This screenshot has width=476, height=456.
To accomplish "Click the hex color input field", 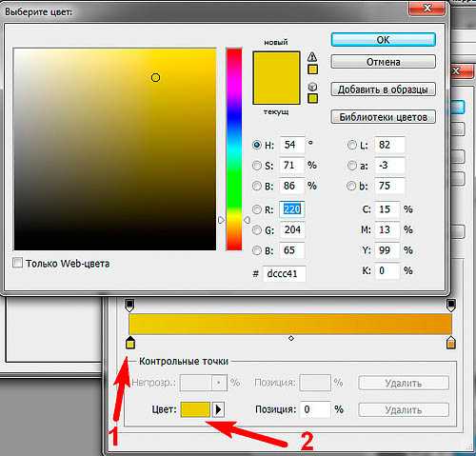I will tap(285, 274).
